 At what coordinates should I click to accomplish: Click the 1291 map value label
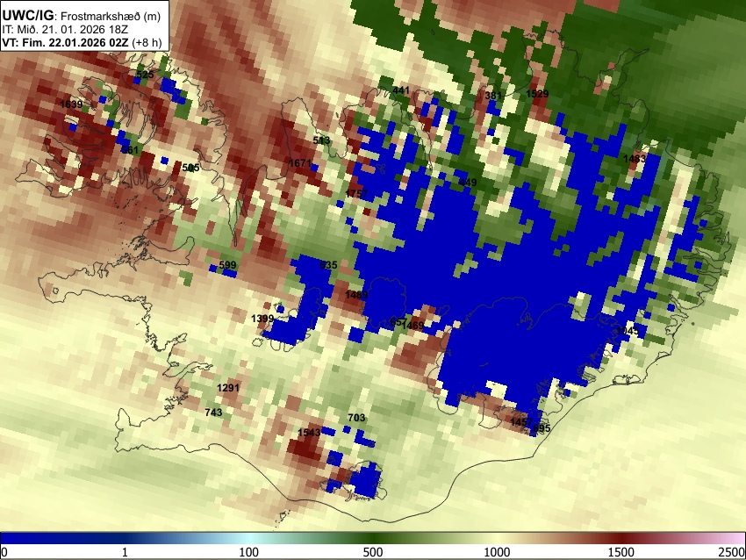[228, 388]
